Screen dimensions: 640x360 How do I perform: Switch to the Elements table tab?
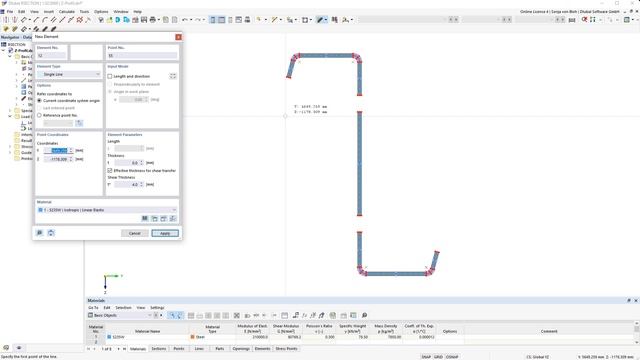(x=262, y=349)
